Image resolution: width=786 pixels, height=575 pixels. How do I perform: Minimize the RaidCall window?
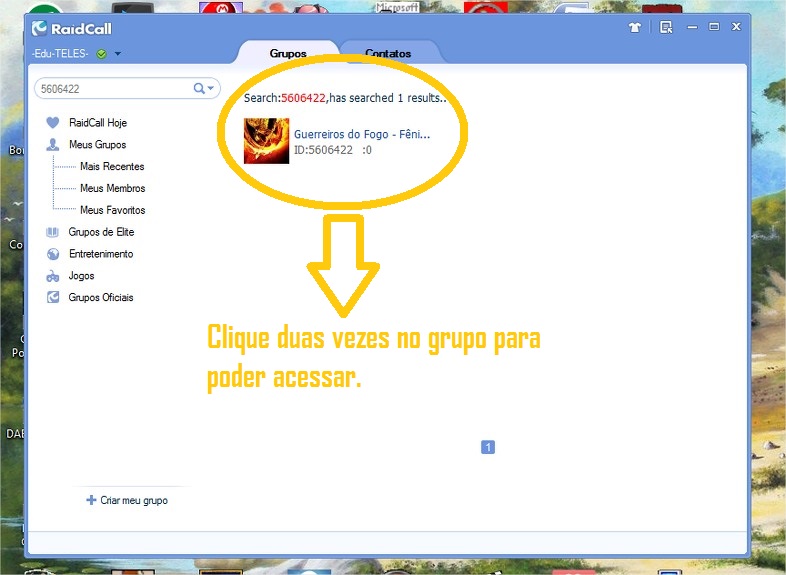[692, 27]
